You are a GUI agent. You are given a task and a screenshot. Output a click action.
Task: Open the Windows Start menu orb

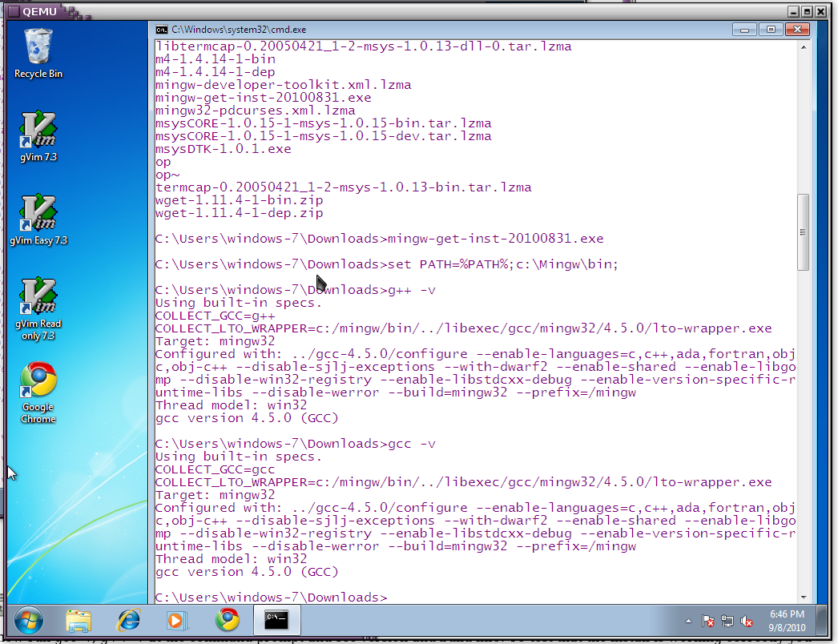click(x=29, y=620)
